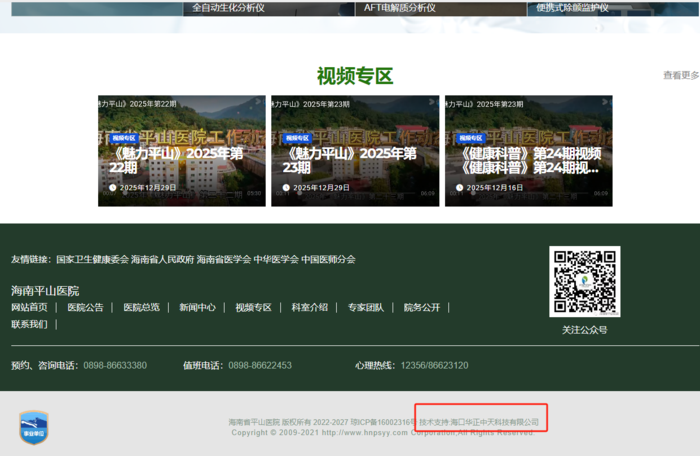Open 院务公开 in footer menu
The height and width of the screenshot is (456, 700).
click(422, 307)
